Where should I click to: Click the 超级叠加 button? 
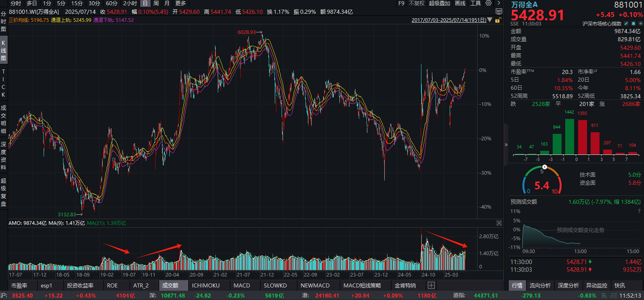pos(439,3)
